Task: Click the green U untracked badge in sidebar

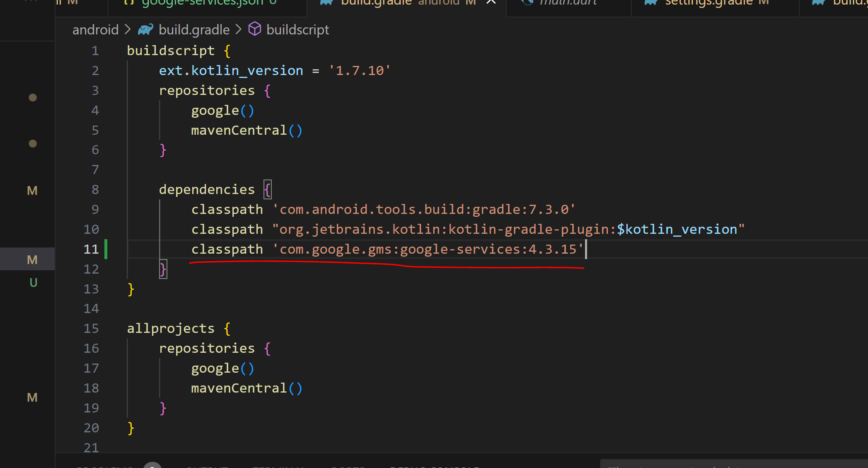Action: [x=34, y=283]
